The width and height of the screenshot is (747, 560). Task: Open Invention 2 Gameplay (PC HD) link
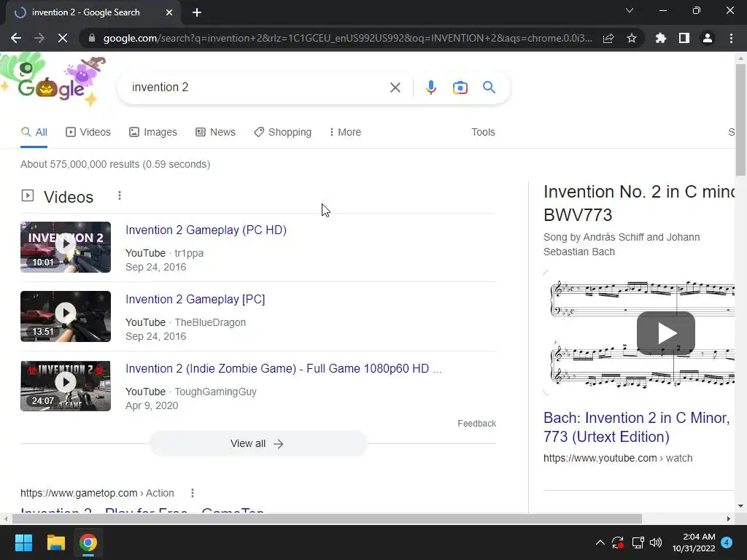206,230
